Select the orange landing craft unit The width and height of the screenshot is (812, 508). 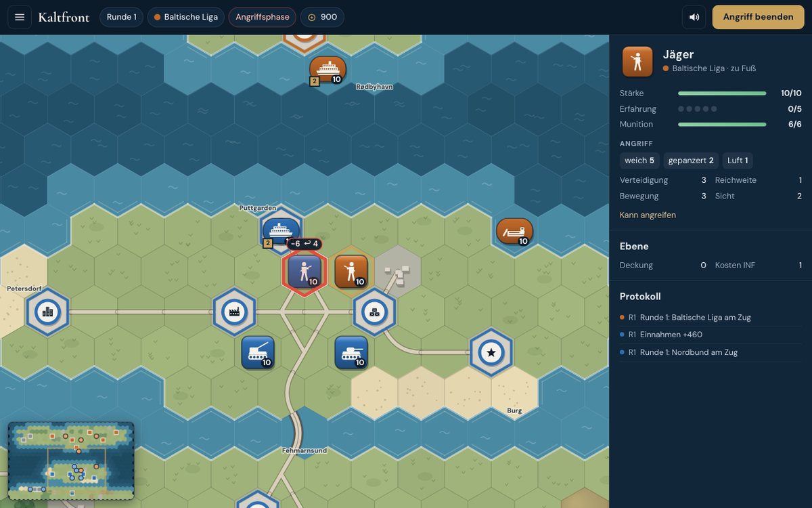click(x=514, y=232)
